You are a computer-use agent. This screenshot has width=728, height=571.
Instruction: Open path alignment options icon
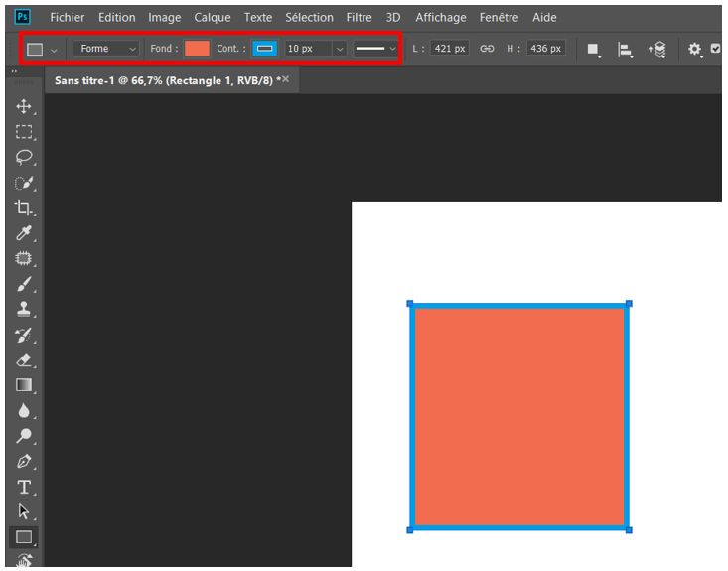pos(625,49)
